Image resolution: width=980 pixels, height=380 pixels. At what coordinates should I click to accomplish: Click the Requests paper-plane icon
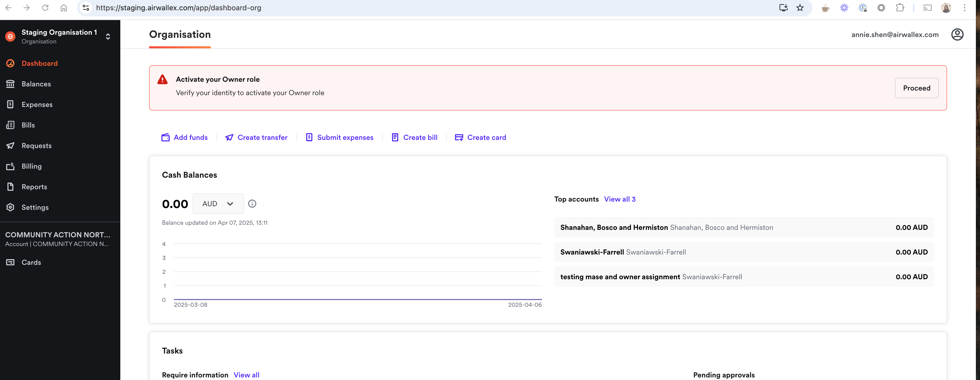click(x=10, y=146)
